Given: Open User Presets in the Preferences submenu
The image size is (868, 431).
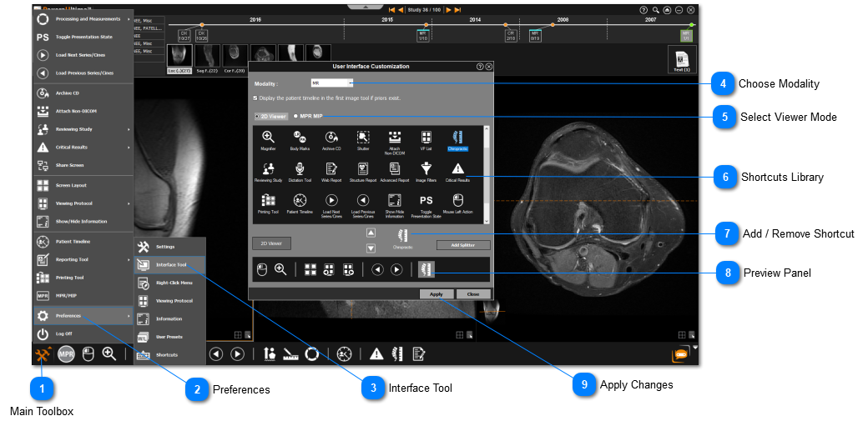Looking at the screenshot, I should pyautogui.click(x=170, y=337).
